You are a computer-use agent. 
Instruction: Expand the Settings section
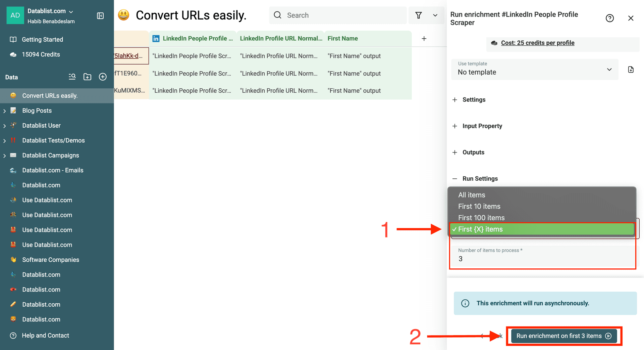[x=474, y=100]
